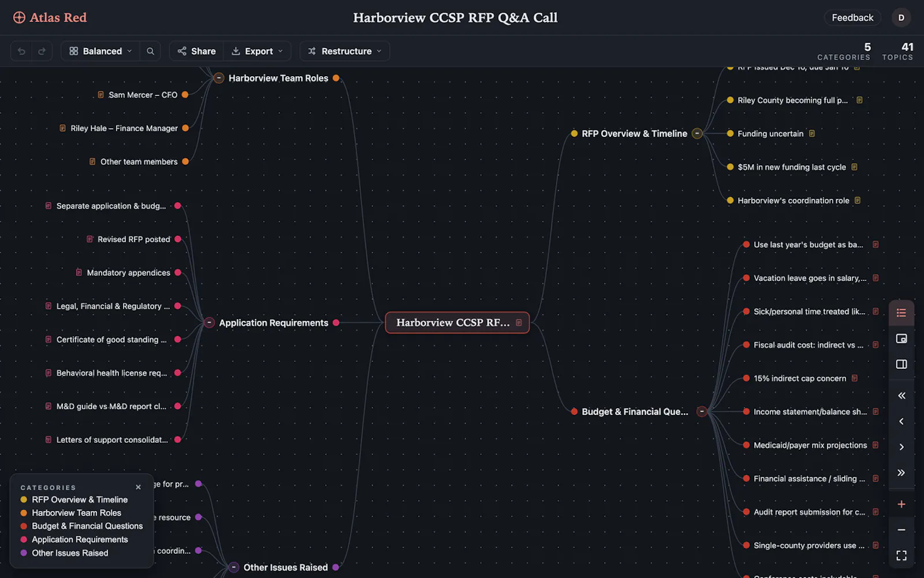This screenshot has height=578, width=924.
Task: Click the undo arrow icon
Action: [x=21, y=51]
